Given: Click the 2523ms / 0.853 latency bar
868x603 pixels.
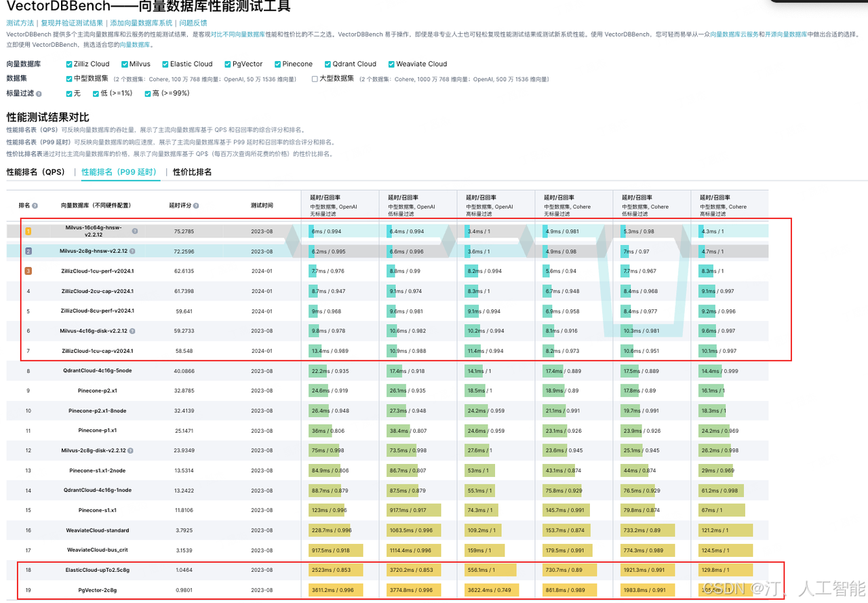Looking at the screenshot, I should point(336,570).
